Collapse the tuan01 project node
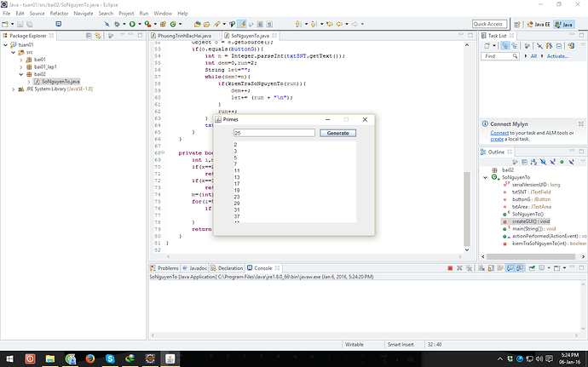This screenshot has height=367, width=588. click(x=7, y=44)
